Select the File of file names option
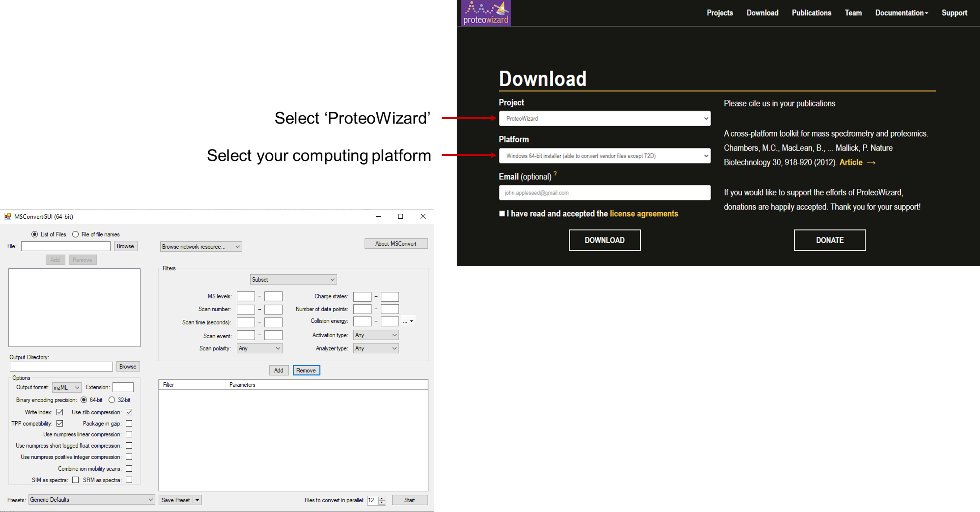The image size is (980, 512). click(75, 235)
